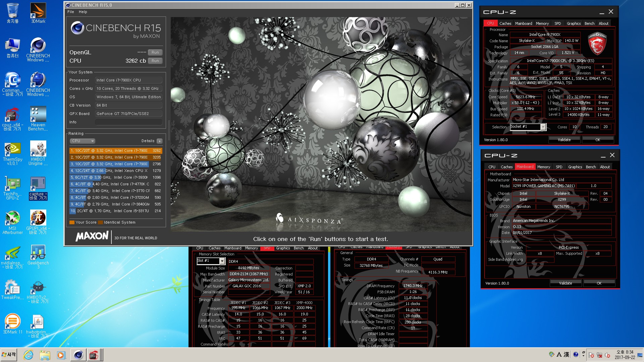
Task: Select the hwbotprime shortcut icon
Action: pos(38,326)
